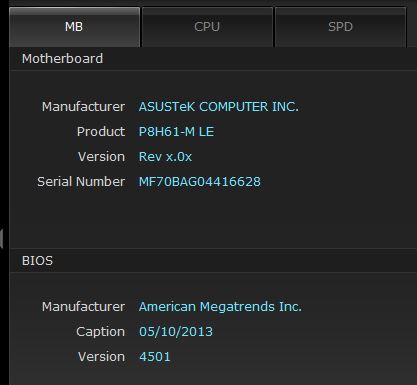Switch to the MB tab

tap(74, 27)
